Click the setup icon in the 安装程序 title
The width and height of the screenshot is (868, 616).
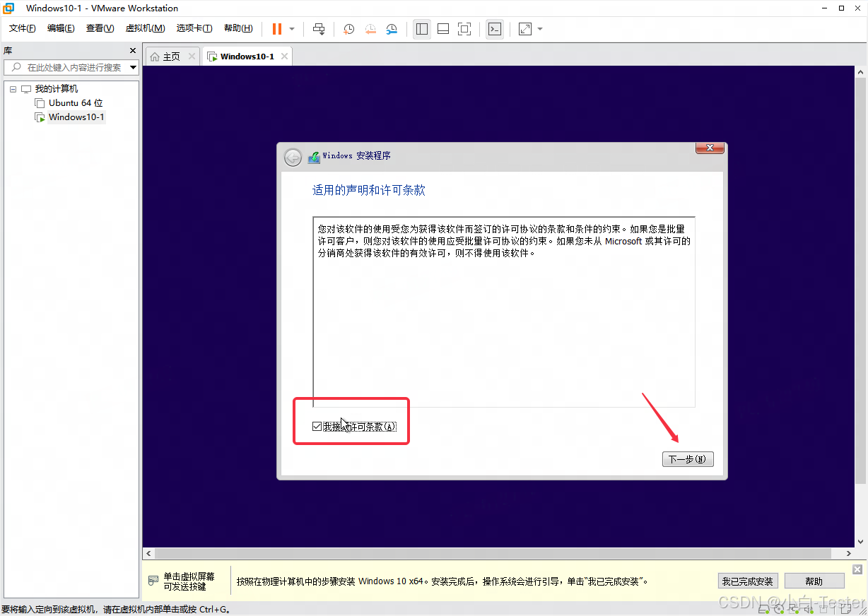click(314, 158)
